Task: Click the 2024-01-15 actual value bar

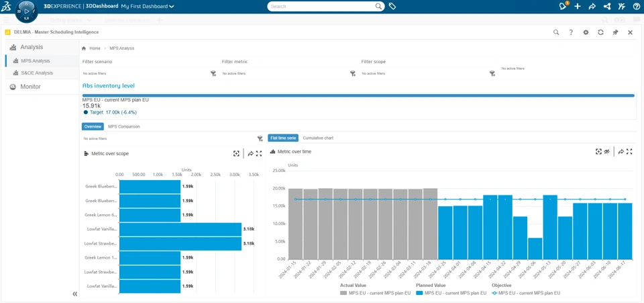Action: click(x=295, y=224)
